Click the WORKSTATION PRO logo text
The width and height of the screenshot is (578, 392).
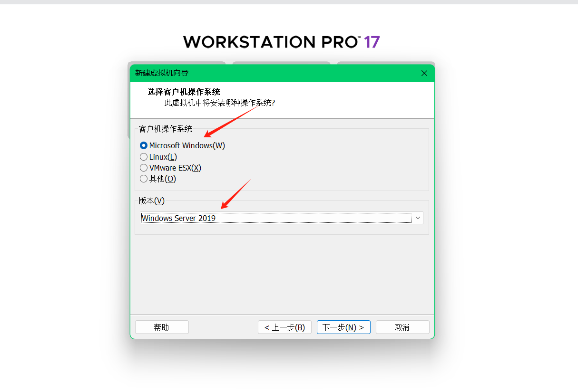(271, 42)
